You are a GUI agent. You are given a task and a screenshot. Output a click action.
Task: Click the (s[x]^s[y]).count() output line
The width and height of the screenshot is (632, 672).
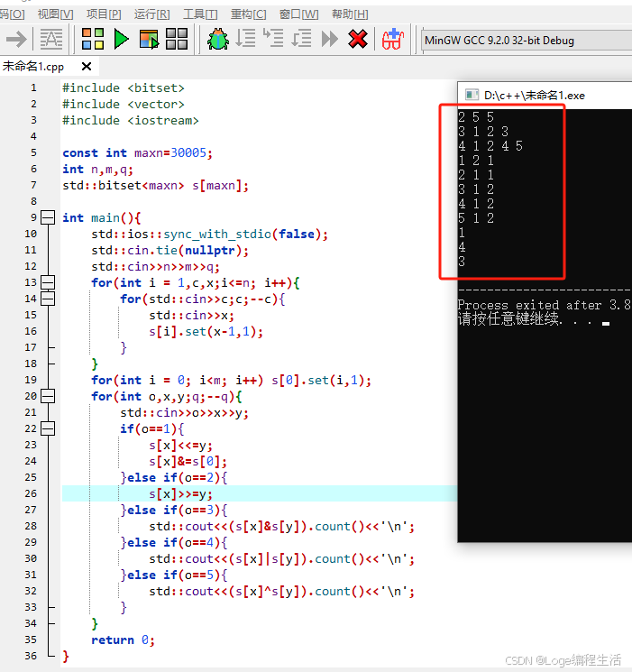[x=282, y=592]
